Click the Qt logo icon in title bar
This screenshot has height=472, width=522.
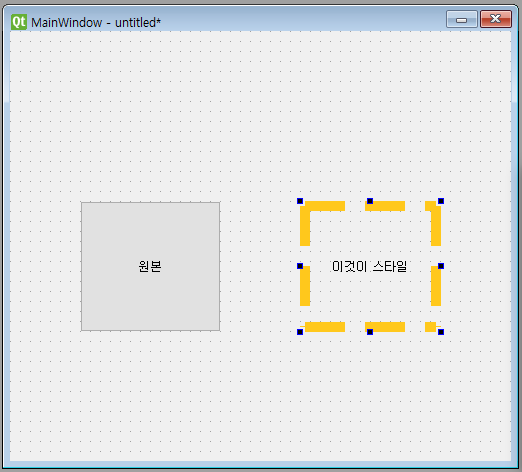point(19,22)
